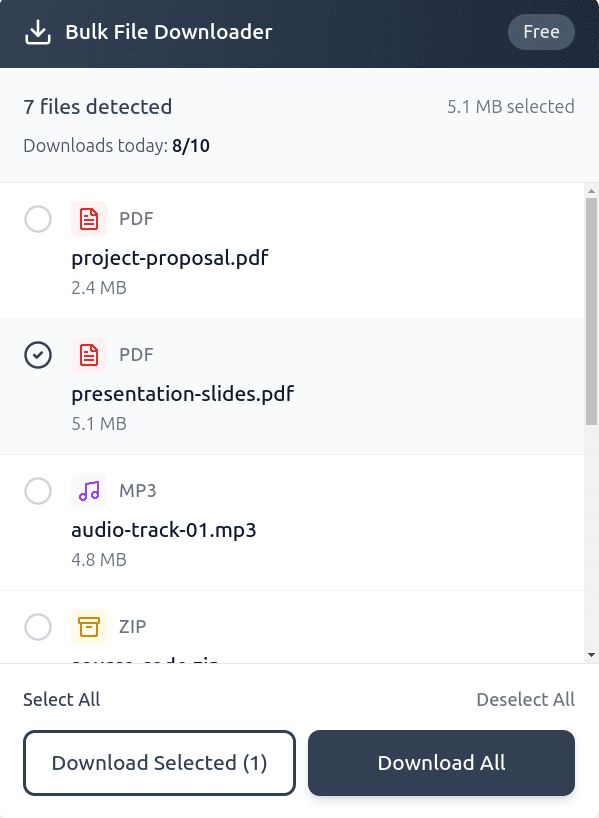The width and height of the screenshot is (599, 818).
Task: Click the 5.1 MB selected size label
Action: (511, 106)
